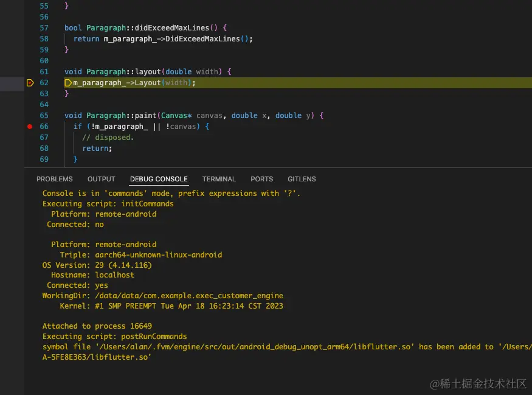Click the didExceedMaxLines function name
Viewport: 532px width, 395px height.
coord(172,28)
